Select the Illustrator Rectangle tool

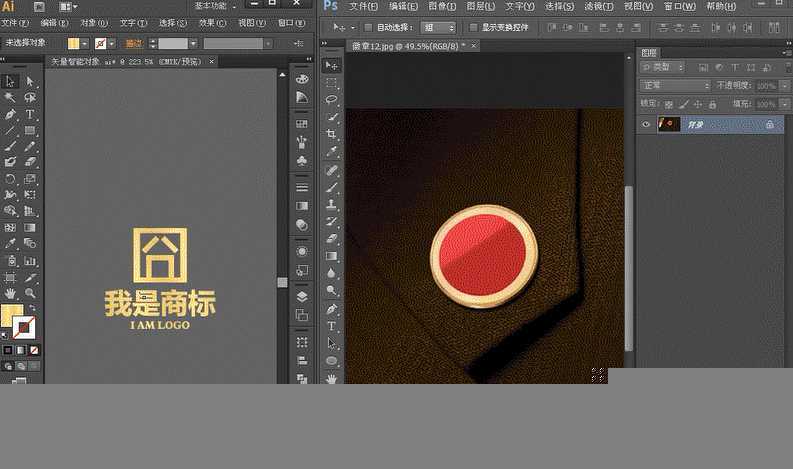tap(30, 130)
